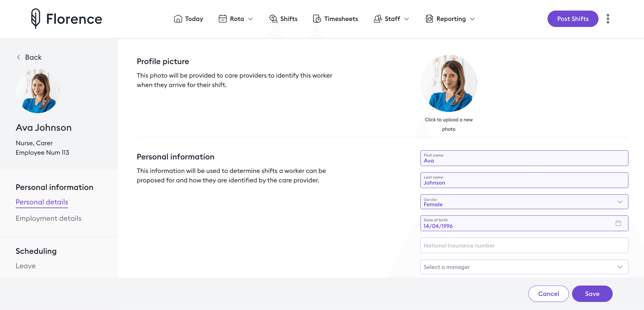Click the Save button
Viewport: 644px width, 310px height.
tap(592, 294)
